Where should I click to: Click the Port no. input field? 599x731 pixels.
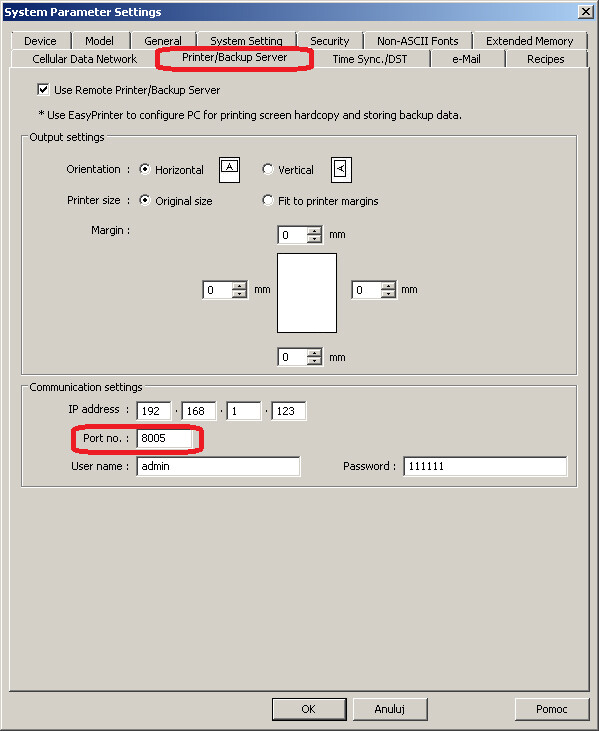point(164,438)
